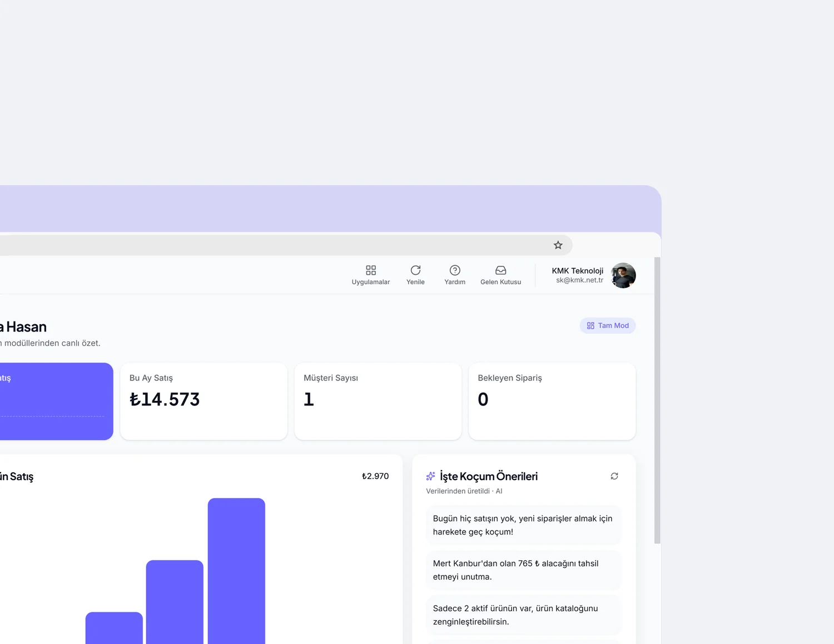Click the suggestion "Bugün hiç satışın yok"
The height and width of the screenshot is (644, 834).
[x=523, y=525]
